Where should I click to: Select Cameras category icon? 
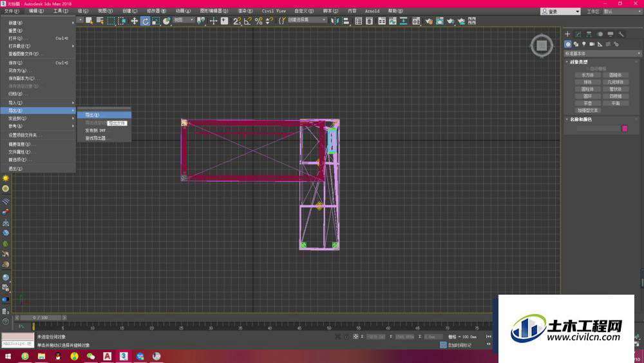click(592, 44)
